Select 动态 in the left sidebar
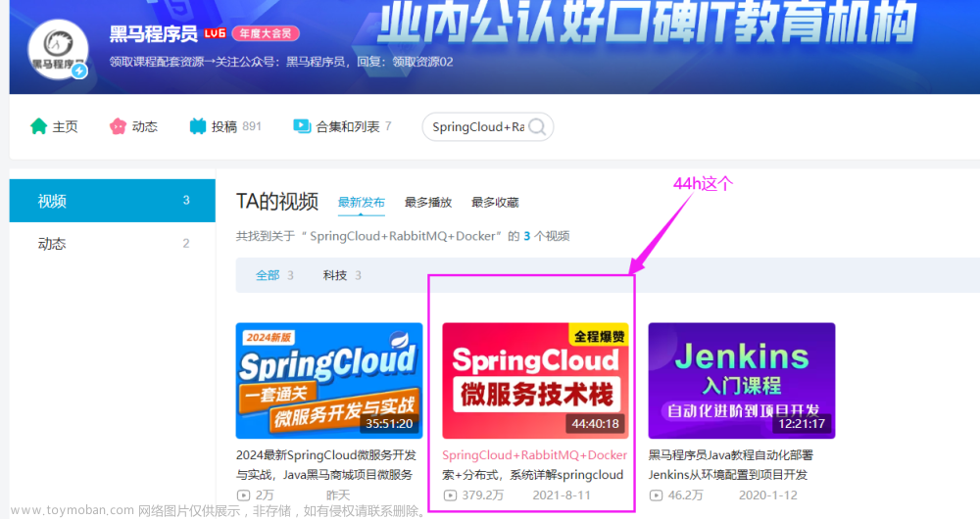980x519 pixels. click(x=113, y=244)
